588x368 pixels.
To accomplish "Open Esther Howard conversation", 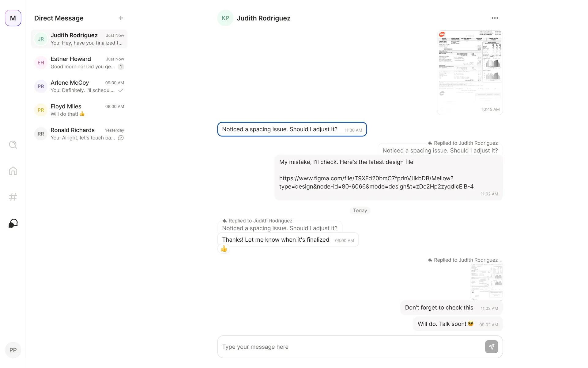I will pos(79,63).
